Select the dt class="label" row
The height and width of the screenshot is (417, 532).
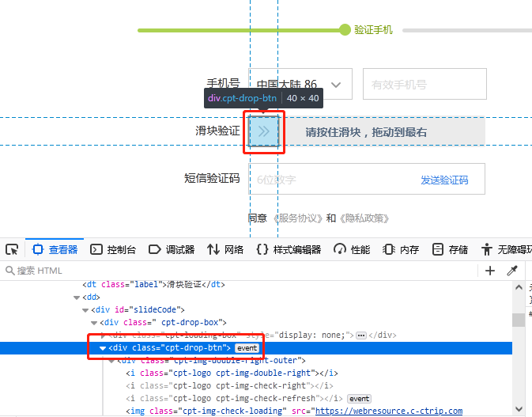(153, 284)
